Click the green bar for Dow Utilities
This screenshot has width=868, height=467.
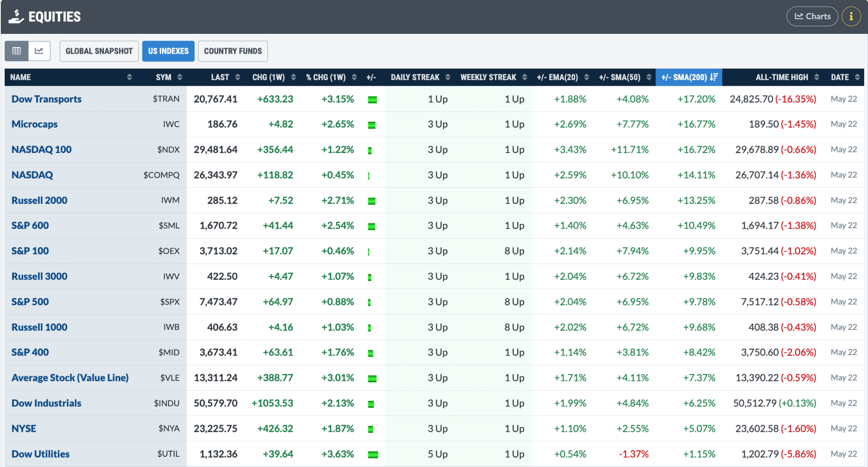tap(373, 454)
